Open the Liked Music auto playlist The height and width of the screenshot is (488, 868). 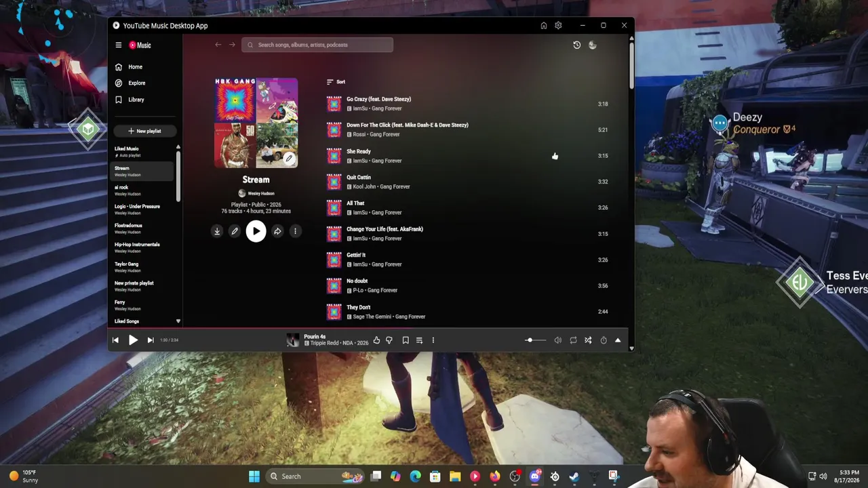point(142,152)
